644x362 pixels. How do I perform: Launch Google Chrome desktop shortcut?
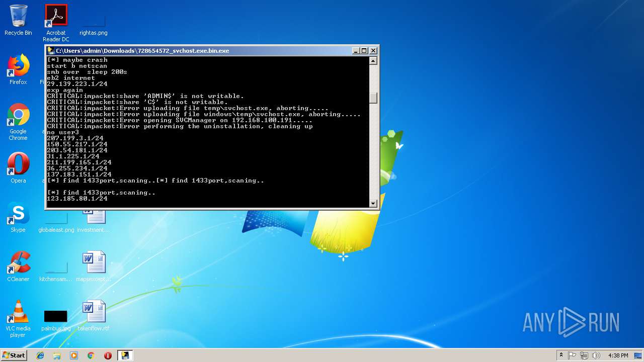(18, 122)
